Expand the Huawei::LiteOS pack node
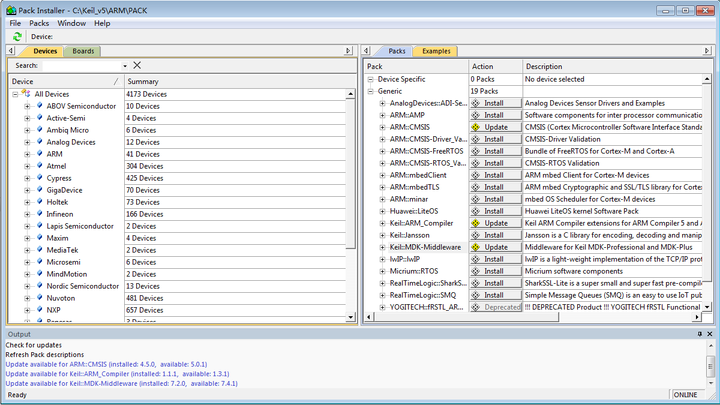 tap(382, 211)
